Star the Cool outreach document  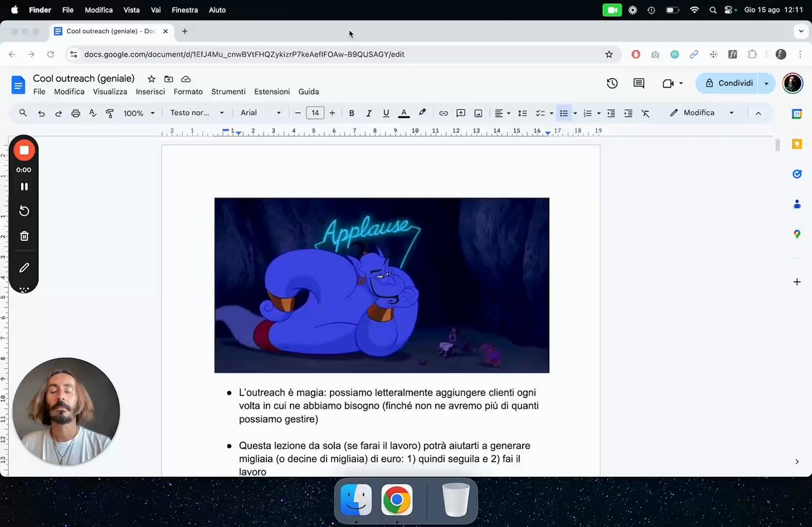click(x=151, y=79)
